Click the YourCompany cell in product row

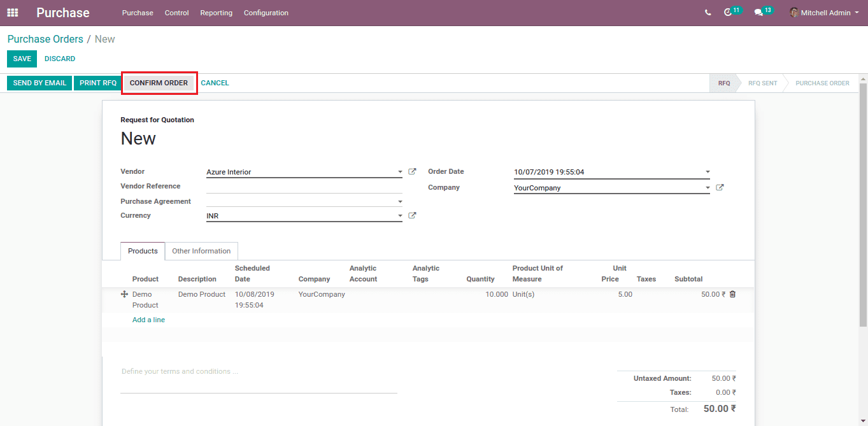pos(322,294)
